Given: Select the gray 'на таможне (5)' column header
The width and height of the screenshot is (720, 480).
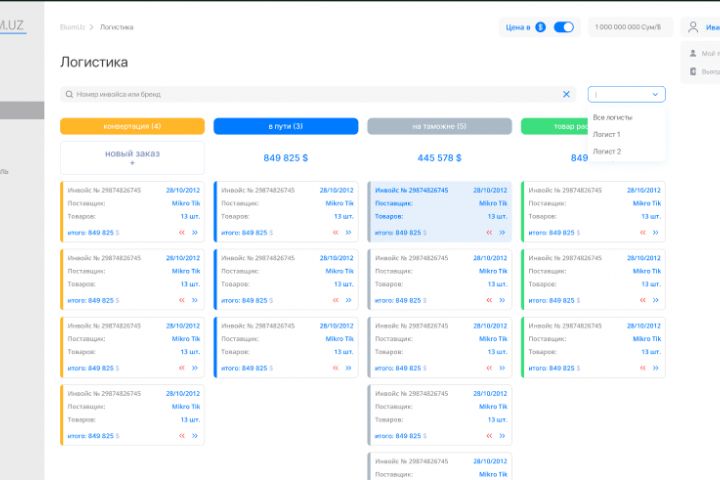Looking at the screenshot, I should (x=439, y=126).
